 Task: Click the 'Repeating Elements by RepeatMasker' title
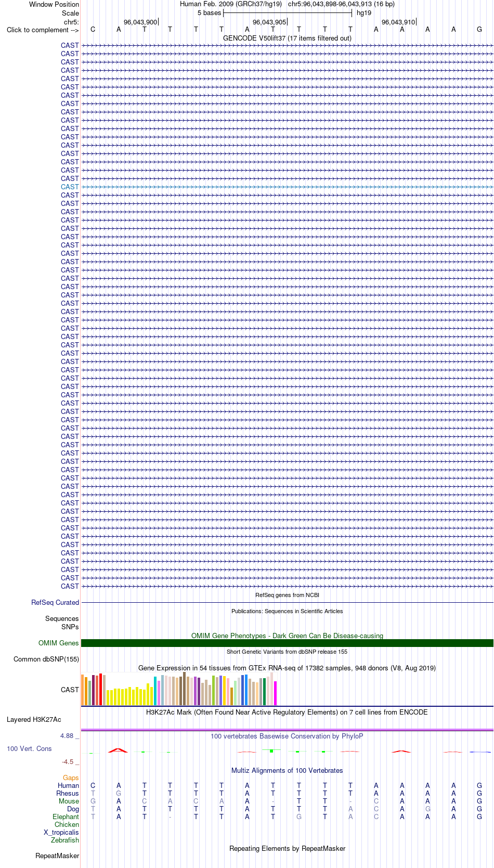coord(287,848)
